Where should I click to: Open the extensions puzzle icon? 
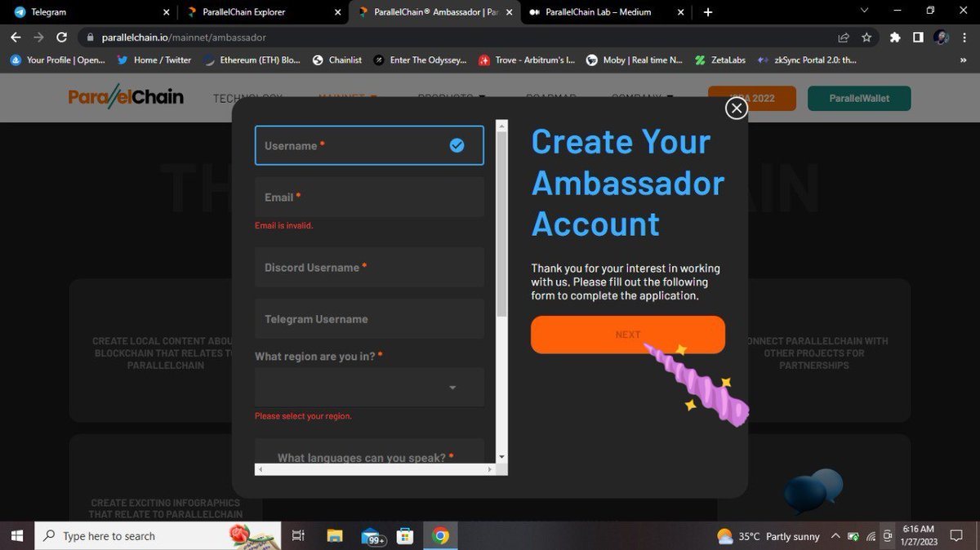coord(895,38)
